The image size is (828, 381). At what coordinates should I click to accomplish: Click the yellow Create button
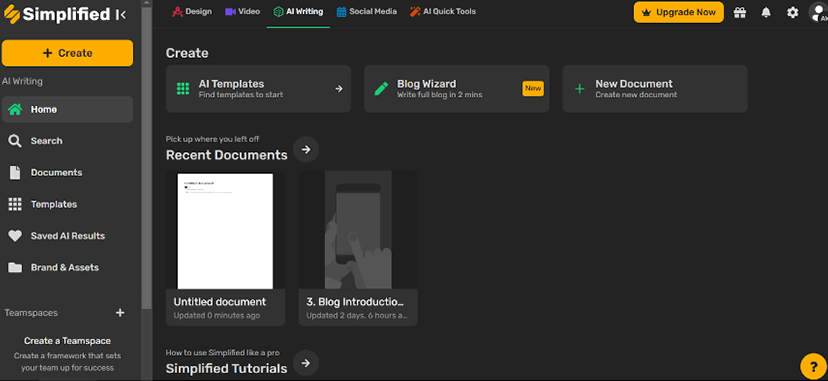tap(68, 53)
